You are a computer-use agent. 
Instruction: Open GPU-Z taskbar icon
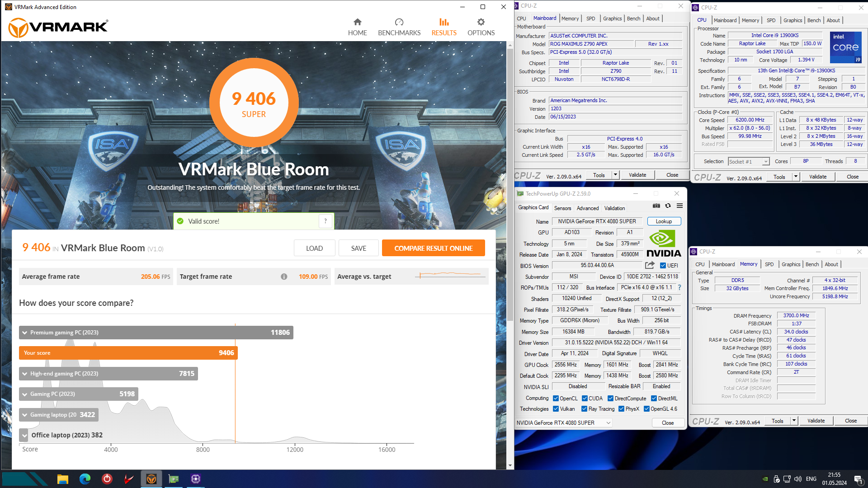[174, 479]
